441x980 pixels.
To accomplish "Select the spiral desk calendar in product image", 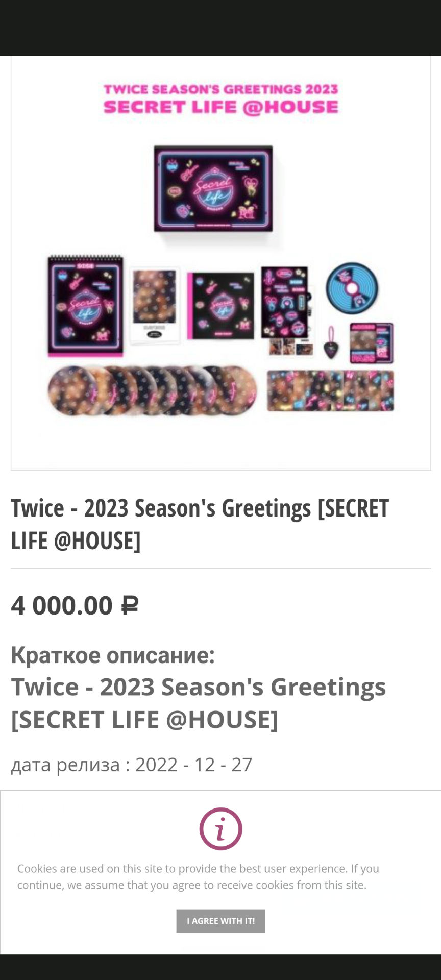I will click(x=85, y=305).
